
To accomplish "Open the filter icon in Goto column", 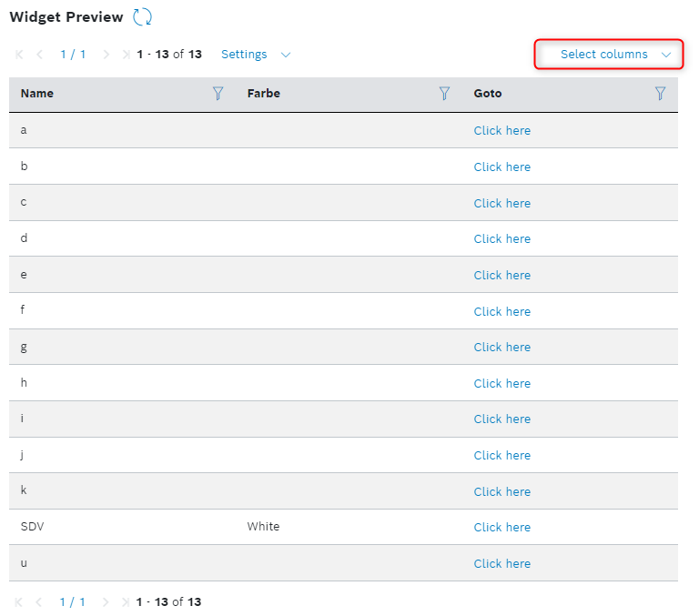I will 660,94.
